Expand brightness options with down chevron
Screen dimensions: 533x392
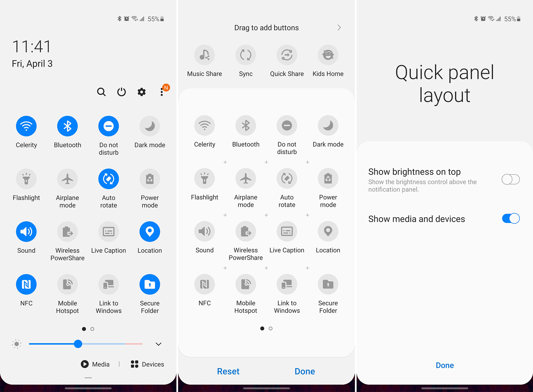[159, 344]
